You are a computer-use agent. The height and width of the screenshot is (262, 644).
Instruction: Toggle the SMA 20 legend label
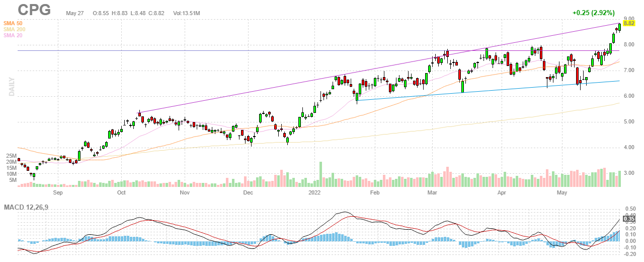pos(12,35)
